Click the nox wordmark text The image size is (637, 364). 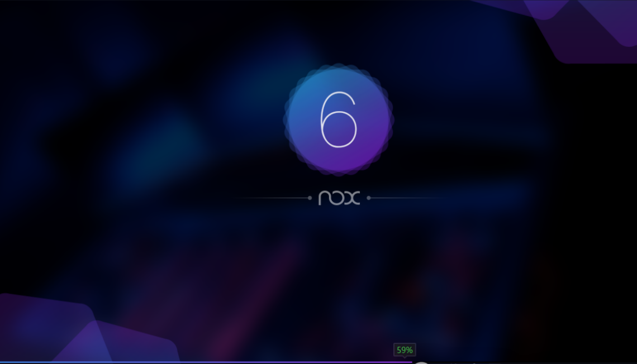click(x=339, y=198)
